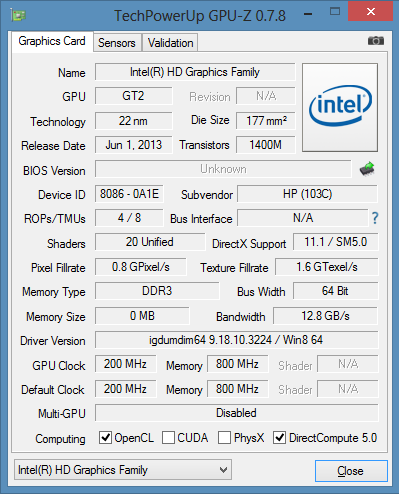Click the Memory Type DDR3 field
The height and width of the screenshot is (494, 399).
pos(157,291)
